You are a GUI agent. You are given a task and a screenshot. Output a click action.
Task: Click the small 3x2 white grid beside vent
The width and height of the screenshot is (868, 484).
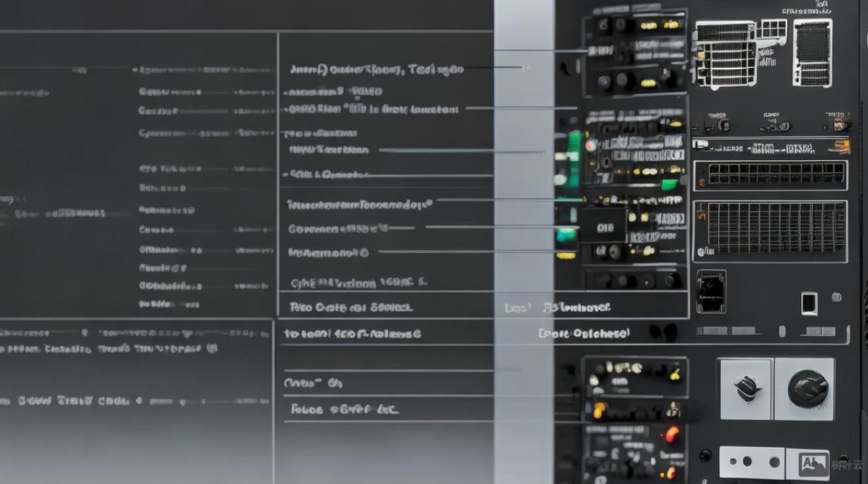tap(772, 28)
